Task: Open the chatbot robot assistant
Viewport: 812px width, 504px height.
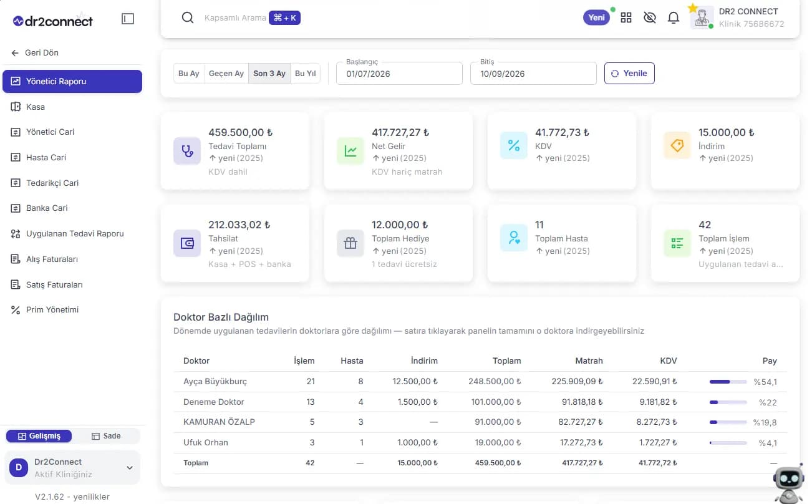Action: click(788, 483)
